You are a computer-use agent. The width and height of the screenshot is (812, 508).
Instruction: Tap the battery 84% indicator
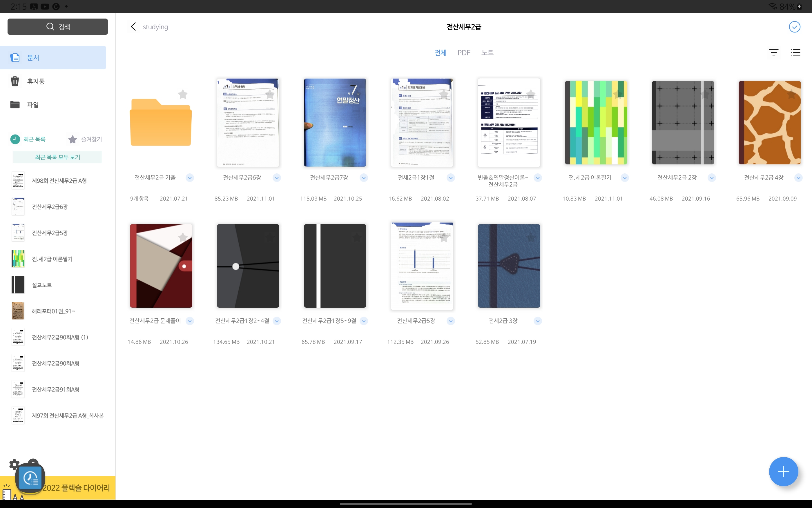(791, 6)
